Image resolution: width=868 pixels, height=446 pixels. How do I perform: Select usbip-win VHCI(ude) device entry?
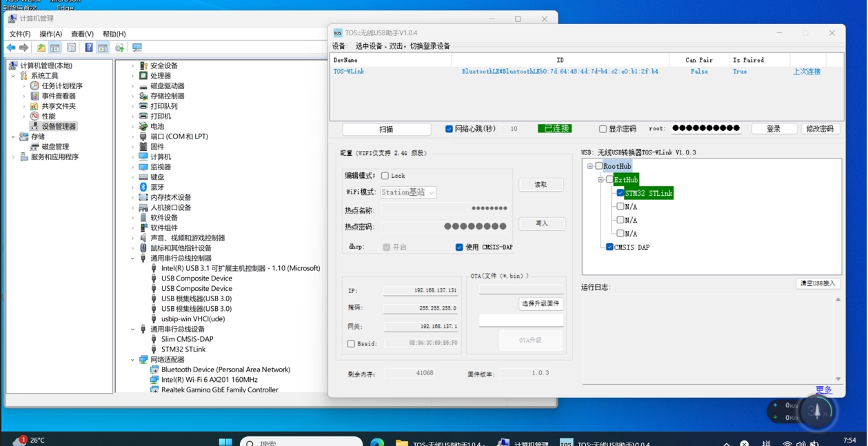(193, 319)
